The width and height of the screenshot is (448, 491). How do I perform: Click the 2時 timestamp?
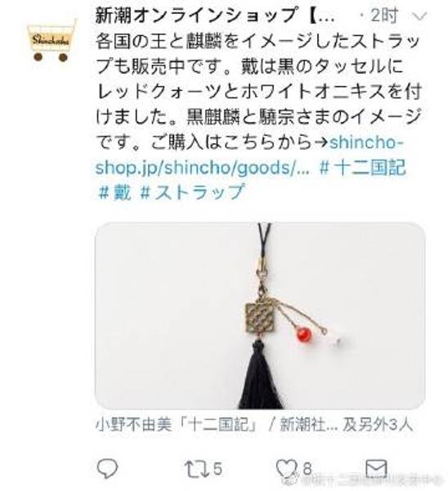pos(384,16)
